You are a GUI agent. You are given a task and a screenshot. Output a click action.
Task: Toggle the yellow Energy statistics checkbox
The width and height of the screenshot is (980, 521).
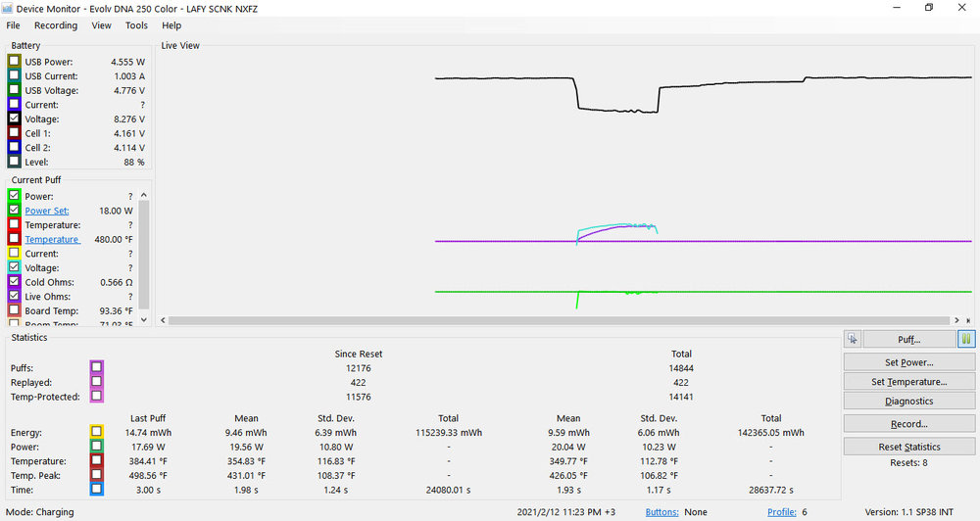coord(96,432)
